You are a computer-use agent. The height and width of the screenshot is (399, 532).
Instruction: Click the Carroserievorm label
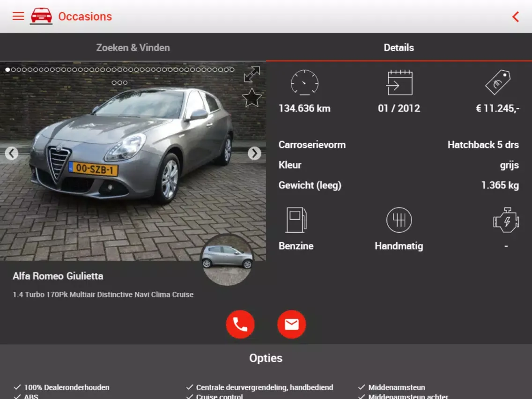[x=312, y=145]
